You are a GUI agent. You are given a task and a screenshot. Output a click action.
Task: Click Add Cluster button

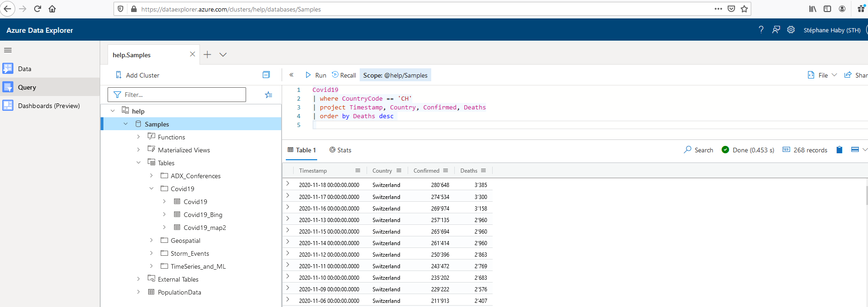point(137,75)
